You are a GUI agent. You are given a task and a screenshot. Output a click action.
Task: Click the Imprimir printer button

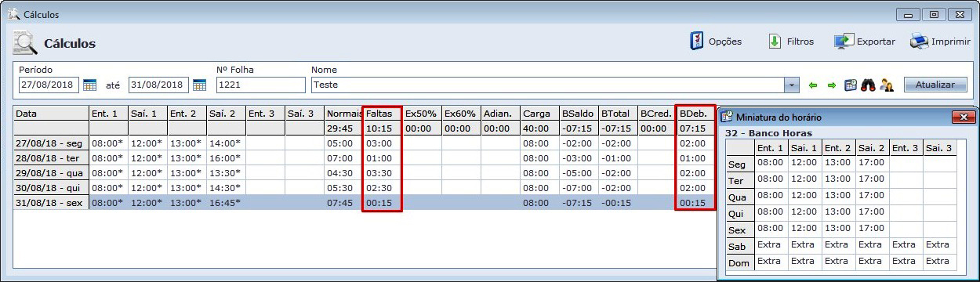(939, 42)
